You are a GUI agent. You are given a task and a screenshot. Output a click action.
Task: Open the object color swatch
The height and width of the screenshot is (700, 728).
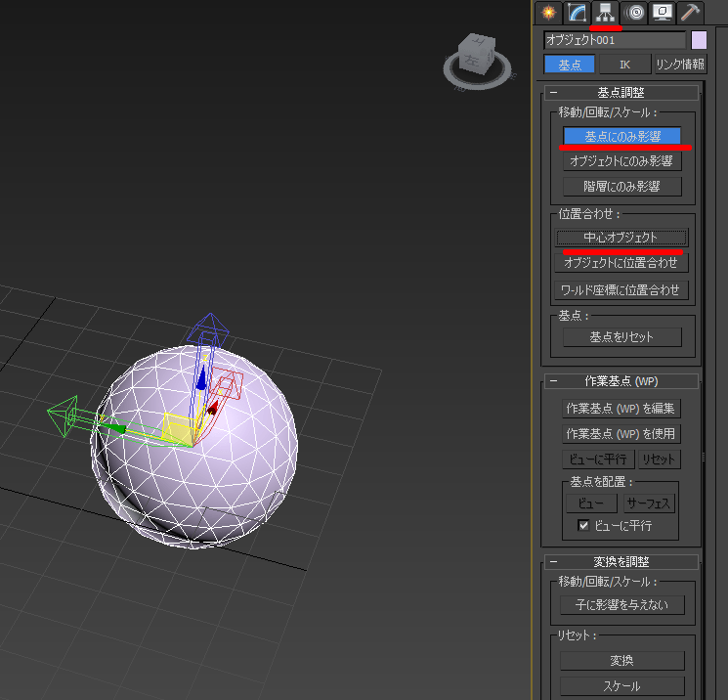(x=699, y=40)
